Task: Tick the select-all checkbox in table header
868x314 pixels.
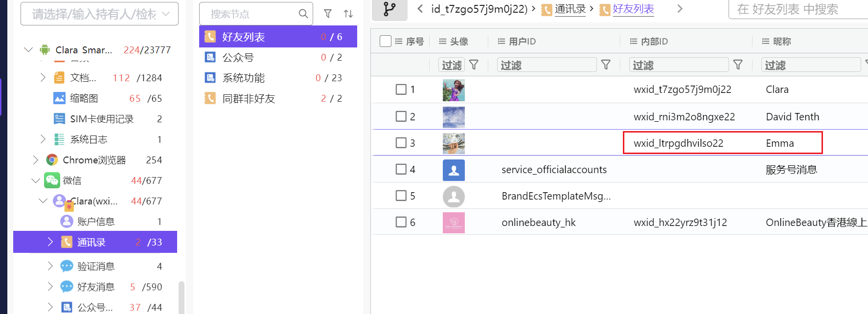Action: click(x=386, y=41)
